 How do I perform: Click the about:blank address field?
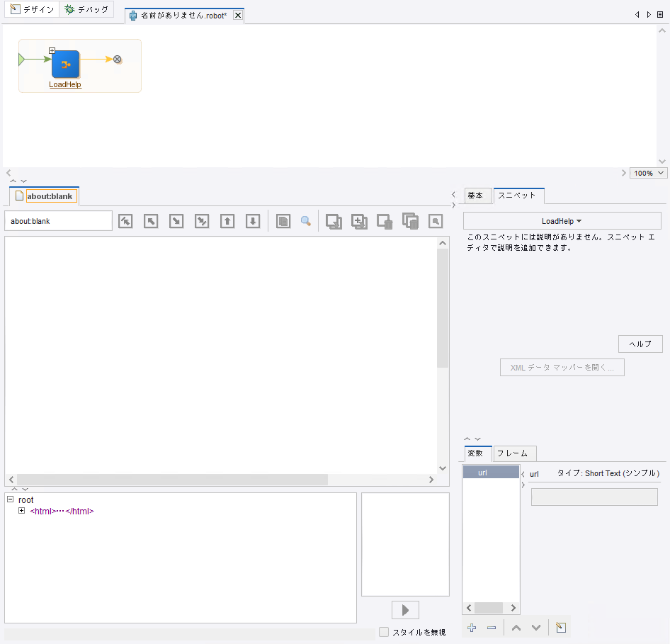pos(58,221)
